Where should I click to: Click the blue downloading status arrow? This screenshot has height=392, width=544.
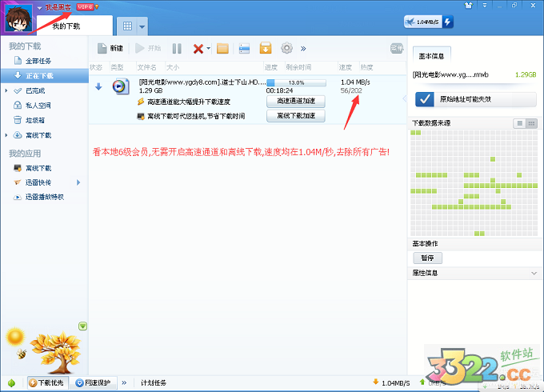[x=98, y=86]
